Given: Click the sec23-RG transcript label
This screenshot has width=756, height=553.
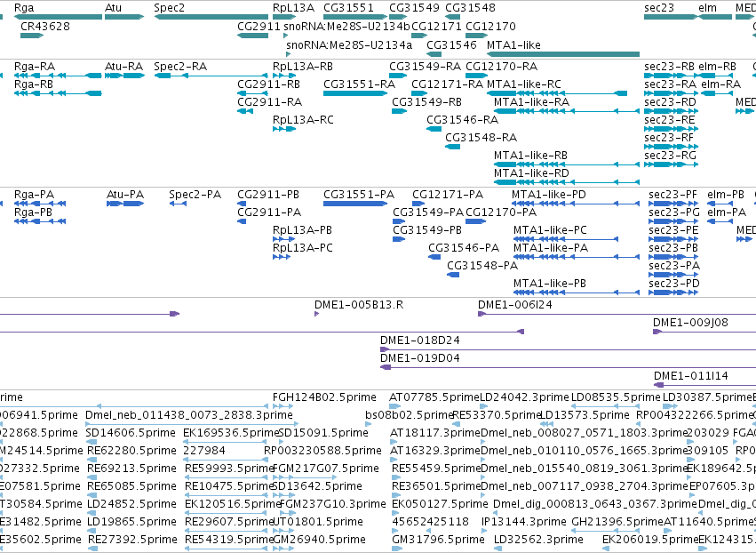Looking at the screenshot, I should [x=670, y=155].
